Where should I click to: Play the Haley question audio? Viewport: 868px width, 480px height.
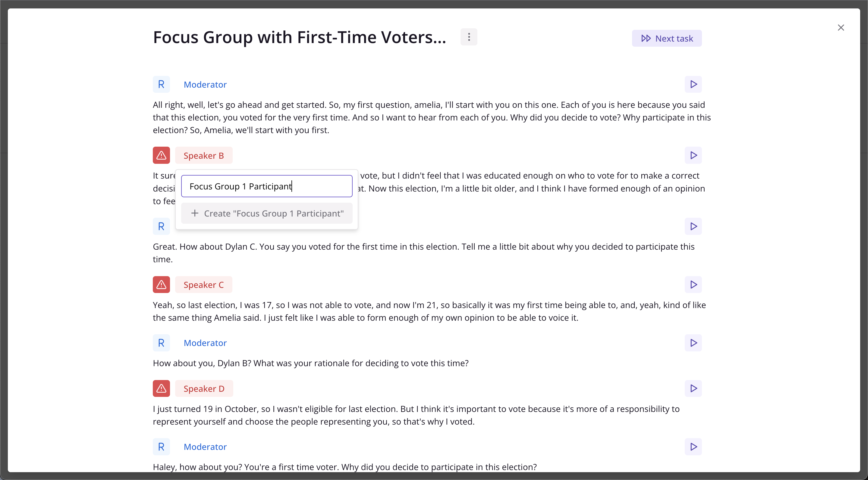coord(693,447)
